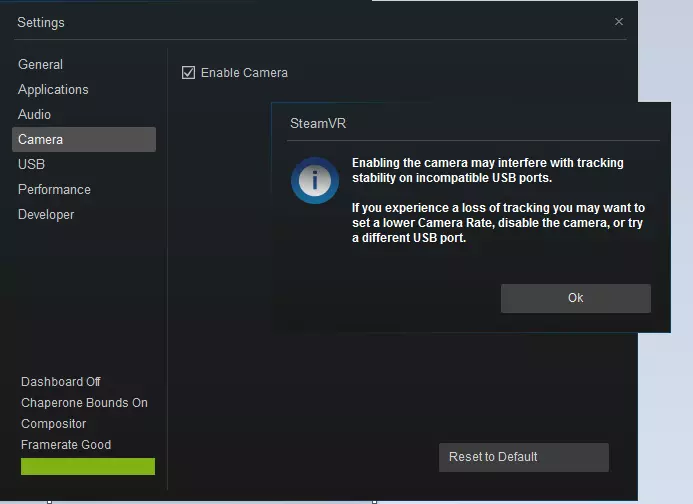Show the Developer settings
Viewport: 693px width, 504px height.
coord(46,215)
